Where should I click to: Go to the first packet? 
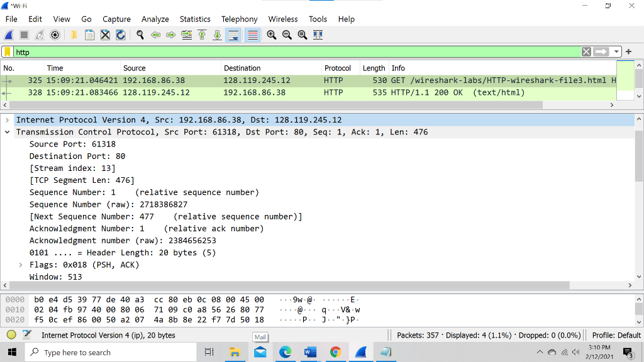[202, 35]
